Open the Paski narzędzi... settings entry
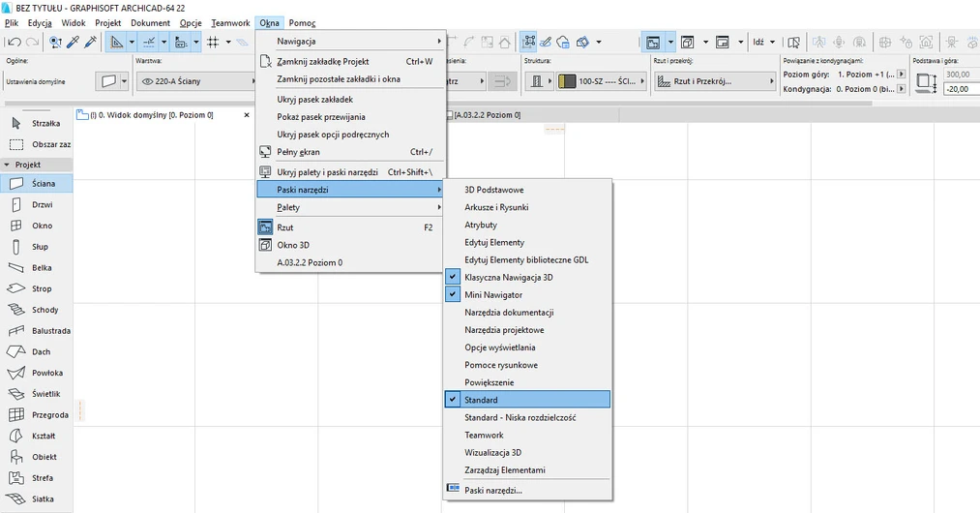The height and width of the screenshot is (513, 980). [527, 491]
